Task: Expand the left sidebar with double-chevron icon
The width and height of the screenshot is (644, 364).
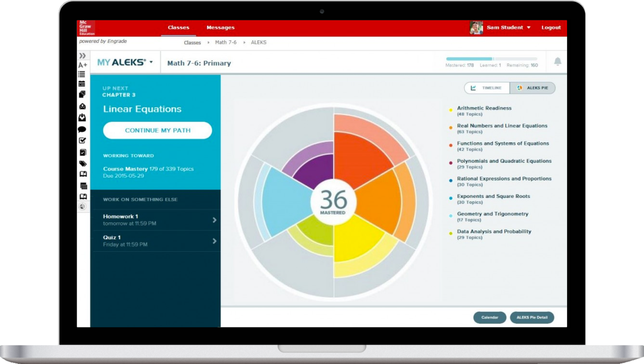Action: pos(83,56)
